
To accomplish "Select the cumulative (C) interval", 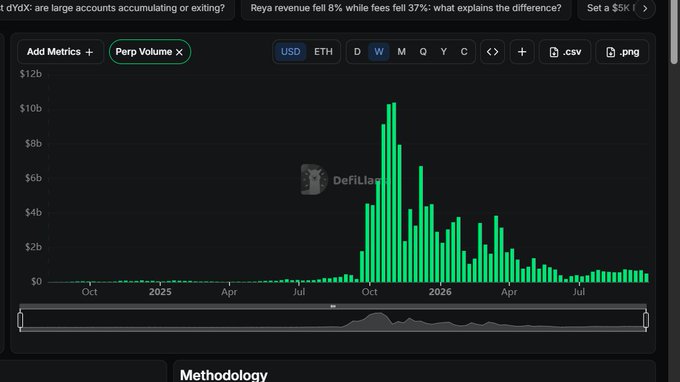I will pyautogui.click(x=464, y=52).
